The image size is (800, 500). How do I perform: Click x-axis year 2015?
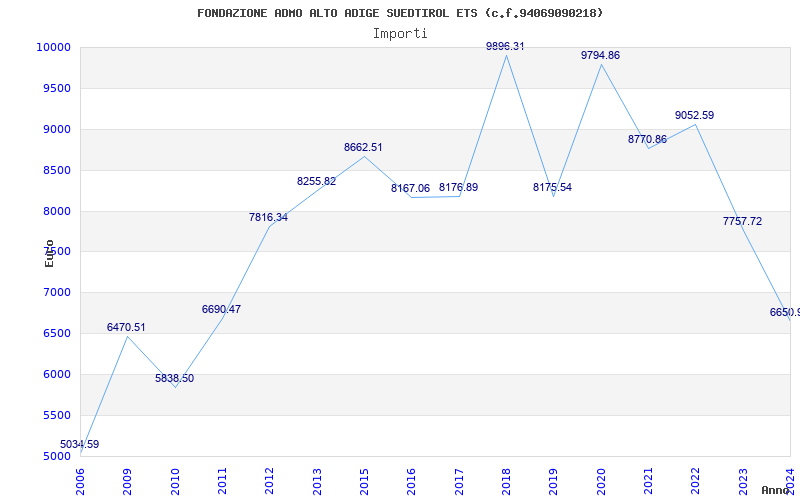point(364,482)
